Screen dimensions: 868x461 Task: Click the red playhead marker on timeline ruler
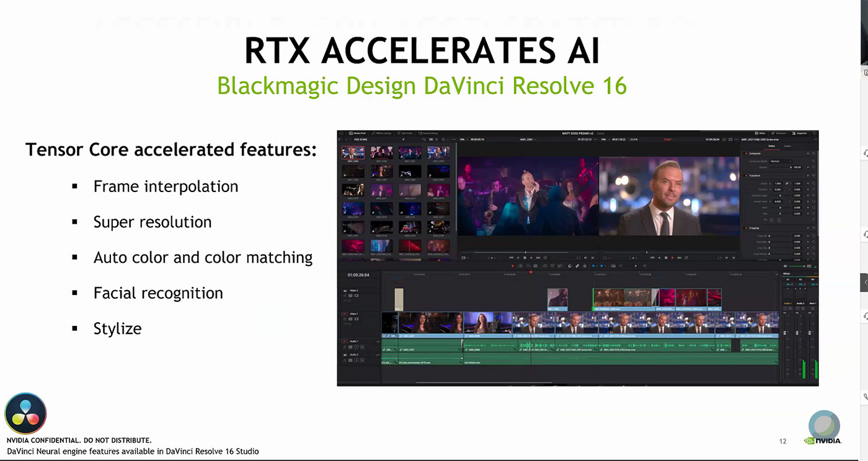coord(531,272)
